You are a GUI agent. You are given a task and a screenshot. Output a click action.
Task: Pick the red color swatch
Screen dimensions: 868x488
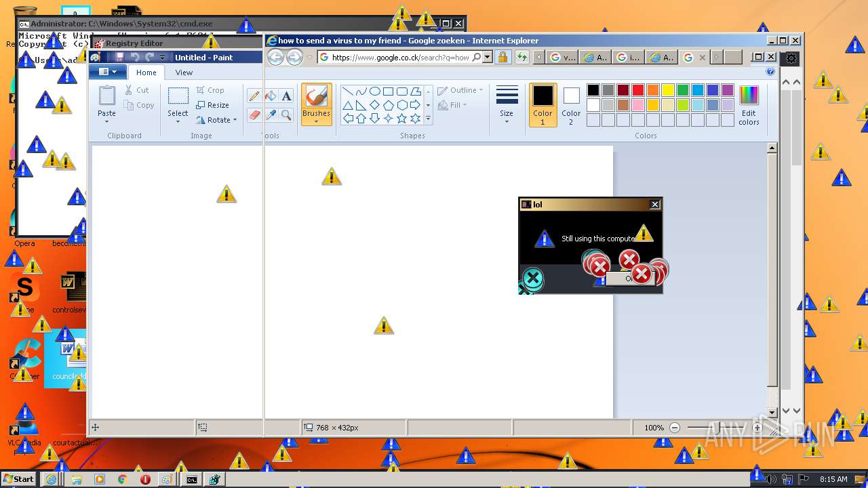(x=638, y=90)
